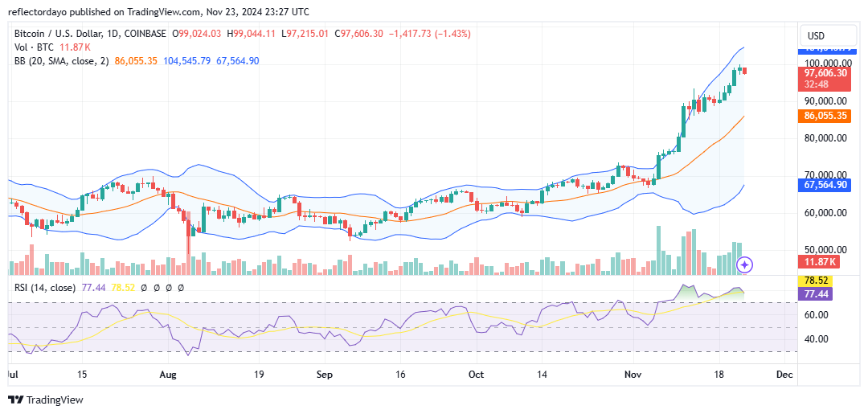Image resolution: width=868 pixels, height=414 pixels.
Task: Select the BB (20, SMA, close, 2) legend
Action: (x=62, y=61)
